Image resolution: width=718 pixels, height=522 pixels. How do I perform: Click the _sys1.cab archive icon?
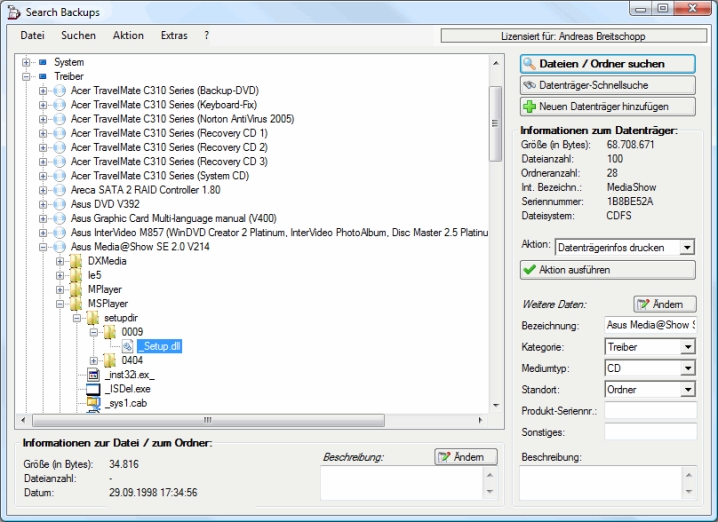[93, 403]
